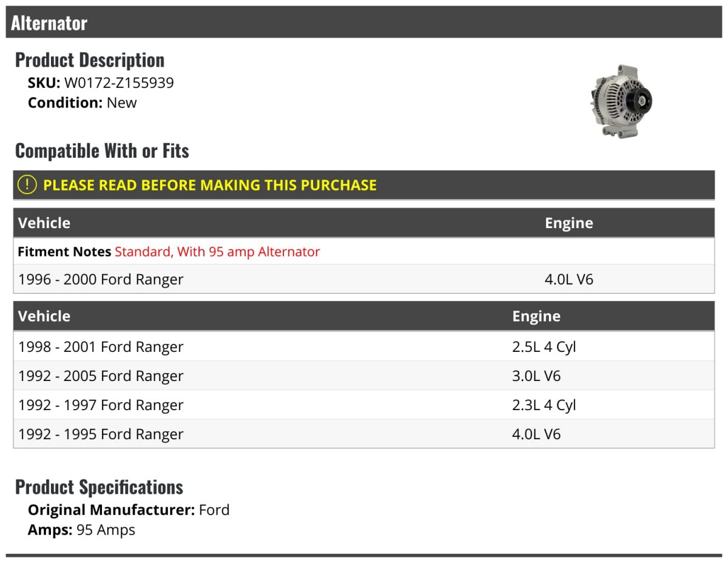Viewport: 728px width, 563px height.
Task: Click the 3.0L V6 engine cell
Action: pyautogui.click(x=536, y=376)
